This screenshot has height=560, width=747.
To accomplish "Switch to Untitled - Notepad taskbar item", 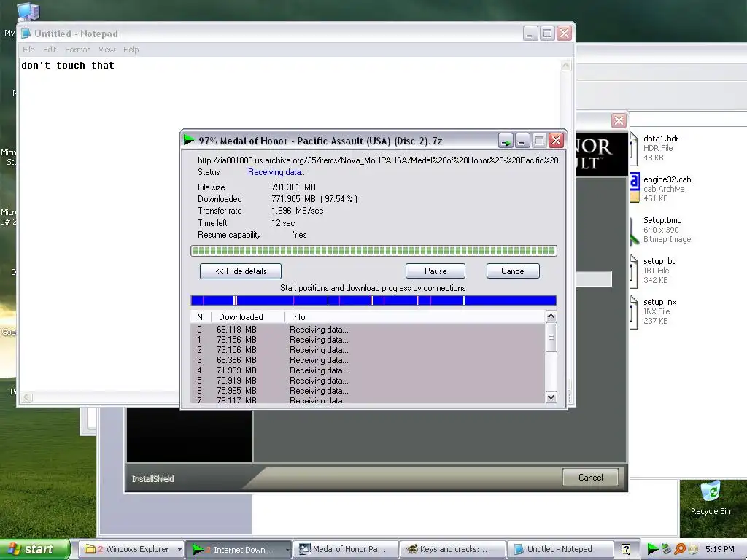I will tap(560, 549).
